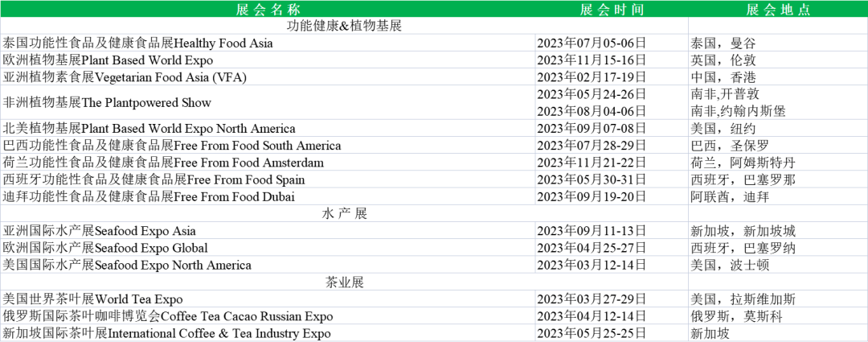Click the 2023年03月27-29日 date cell
868x342 pixels.
pyautogui.click(x=612, y=300)
